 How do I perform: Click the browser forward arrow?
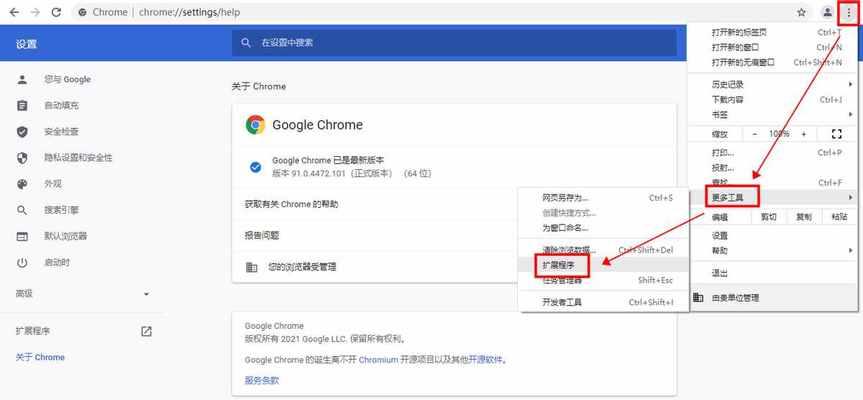[x=35, y=12]
